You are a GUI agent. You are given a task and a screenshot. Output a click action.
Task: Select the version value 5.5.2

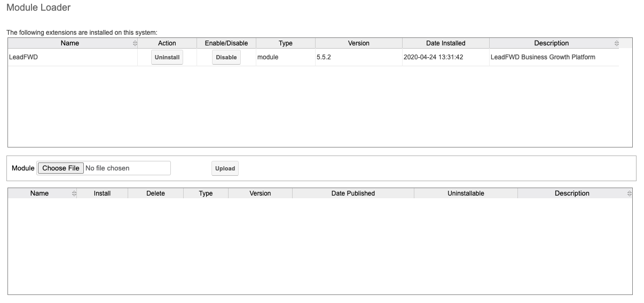pos(324,57)
